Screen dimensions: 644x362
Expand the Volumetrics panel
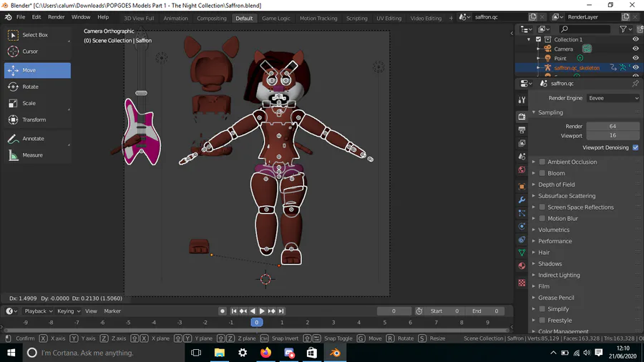[553, 230]
